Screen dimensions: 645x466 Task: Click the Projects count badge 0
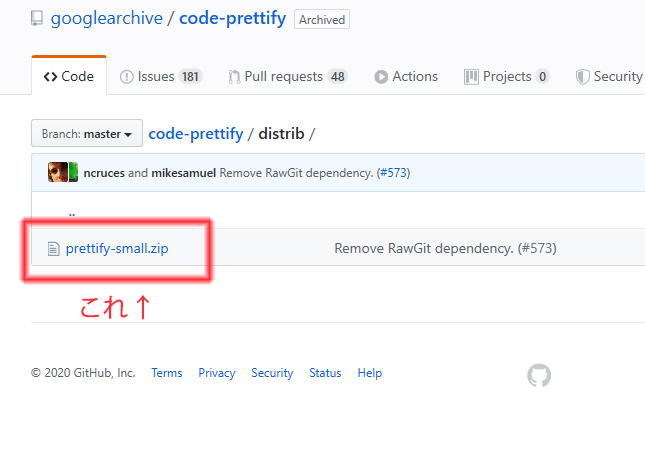[543, 77]
